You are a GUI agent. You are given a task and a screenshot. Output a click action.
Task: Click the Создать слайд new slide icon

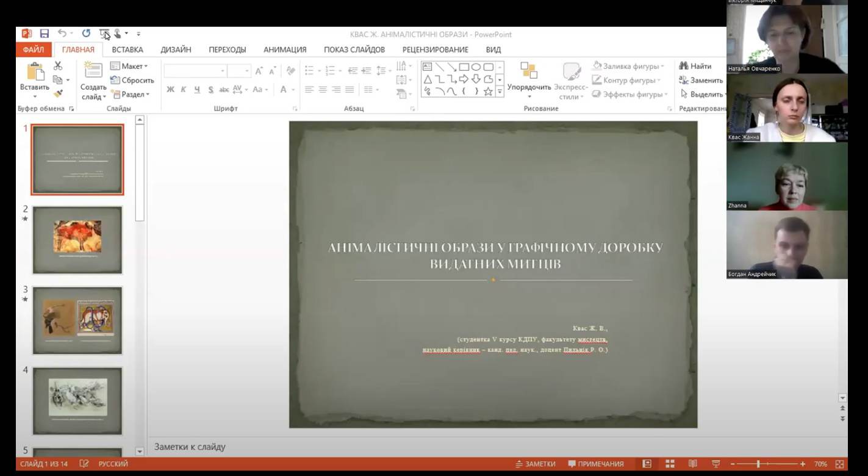[93, 70]
